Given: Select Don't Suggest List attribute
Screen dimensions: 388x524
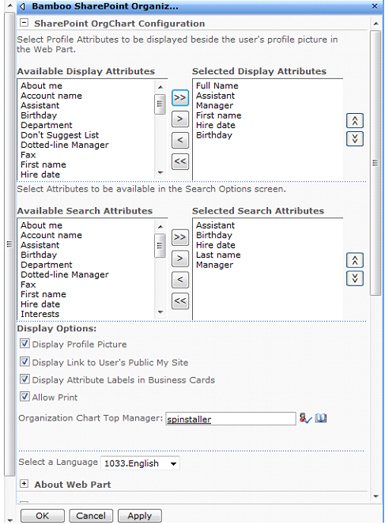Looking at the screenshot, I should point(59,135).
